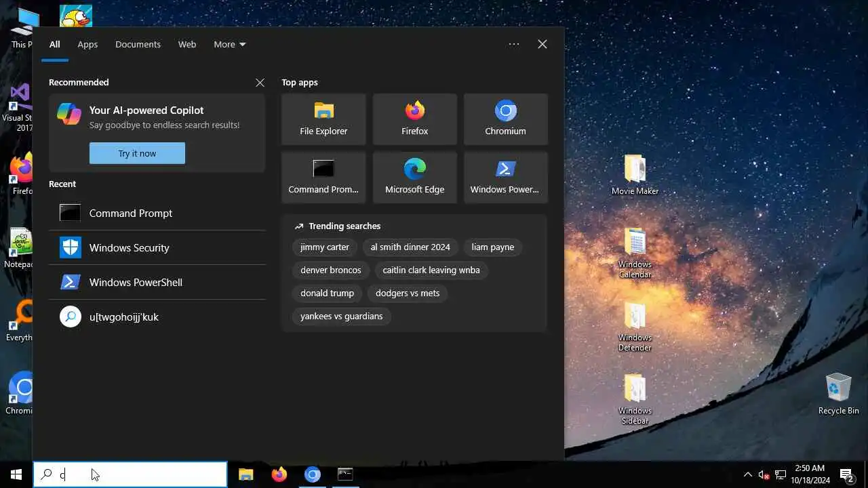This screenshot has height=488, width=868.
Task: Launch Firefox from Top apps
Action: (x=414, y=119)
